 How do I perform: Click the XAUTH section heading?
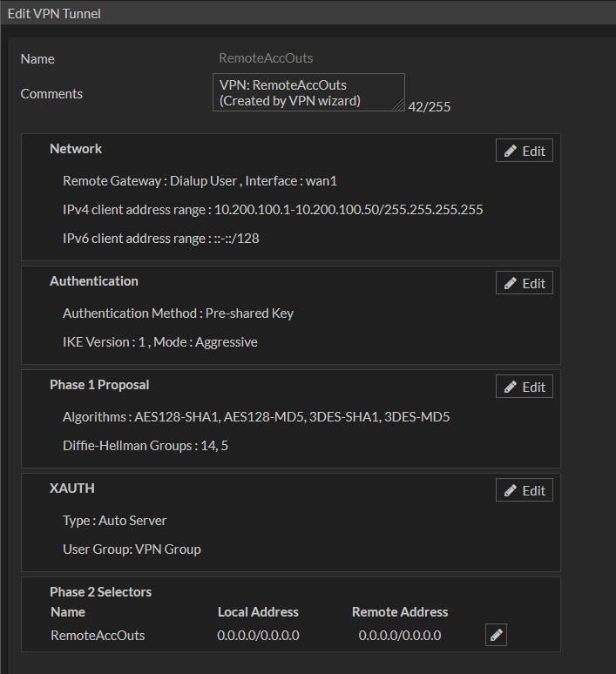[72, 489]
